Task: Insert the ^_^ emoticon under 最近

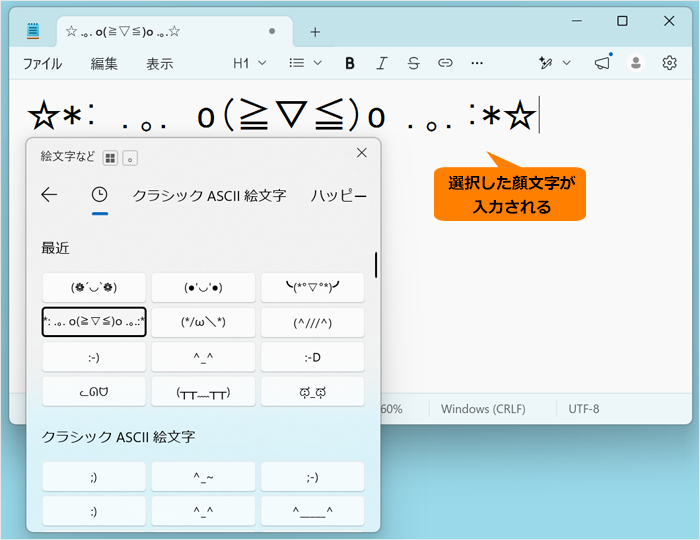Action: (x=203, y=357)
